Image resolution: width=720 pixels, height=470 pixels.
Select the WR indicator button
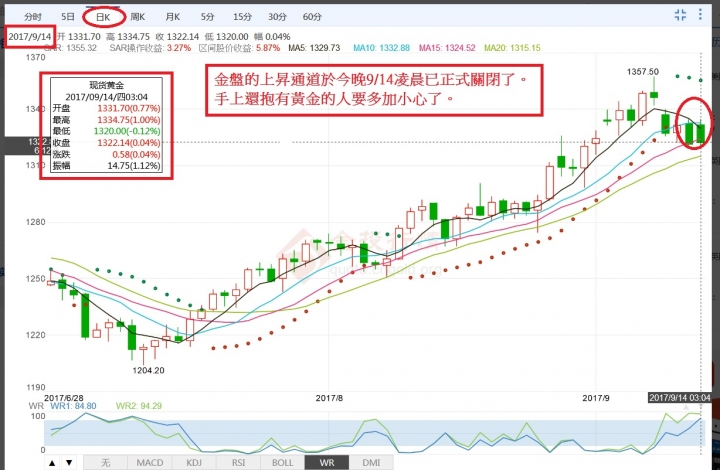[327, 463]
